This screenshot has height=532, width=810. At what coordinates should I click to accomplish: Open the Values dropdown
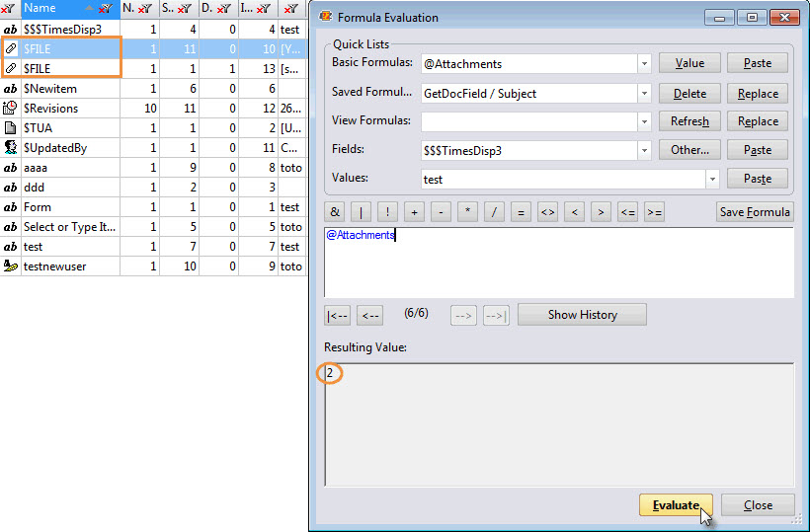click(711, 180)
